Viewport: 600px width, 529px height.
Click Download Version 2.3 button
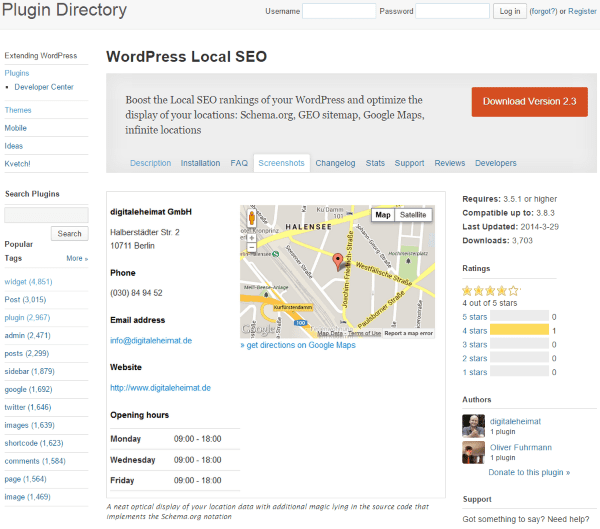530,101
